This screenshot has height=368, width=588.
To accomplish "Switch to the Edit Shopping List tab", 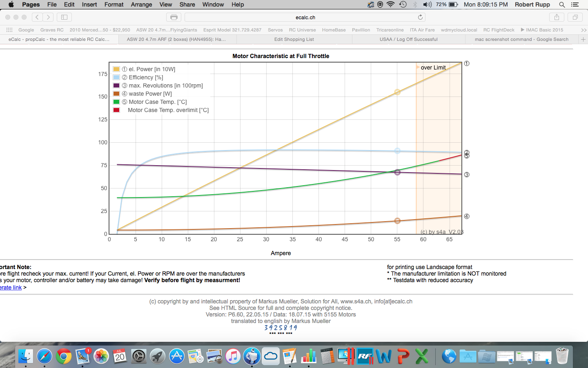I will [x=294, y=39].
